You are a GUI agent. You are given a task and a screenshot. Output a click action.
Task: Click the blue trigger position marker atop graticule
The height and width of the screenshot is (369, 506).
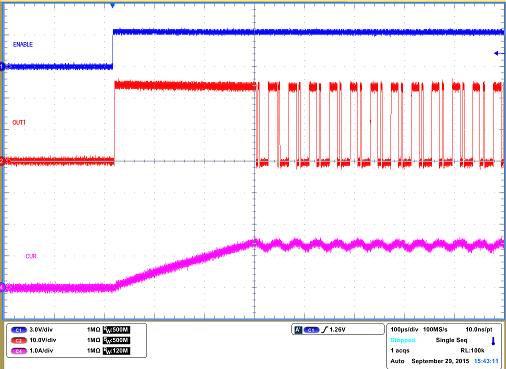coord(112,5)
